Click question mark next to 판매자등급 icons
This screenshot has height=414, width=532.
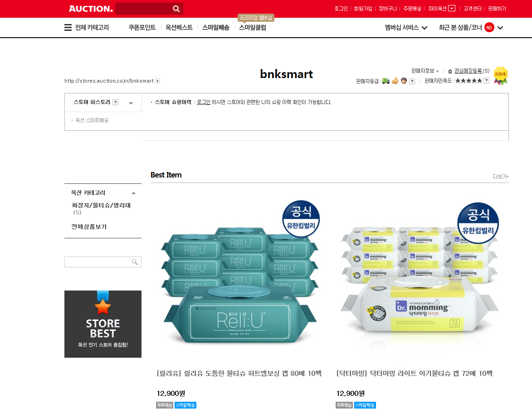[x=412, y=81]
